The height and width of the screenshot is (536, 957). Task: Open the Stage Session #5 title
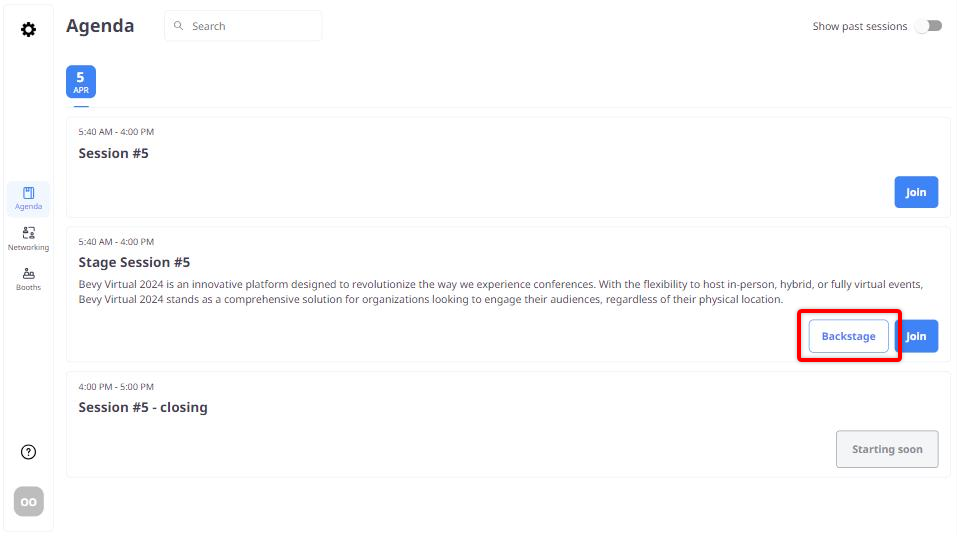click(134, 262)
